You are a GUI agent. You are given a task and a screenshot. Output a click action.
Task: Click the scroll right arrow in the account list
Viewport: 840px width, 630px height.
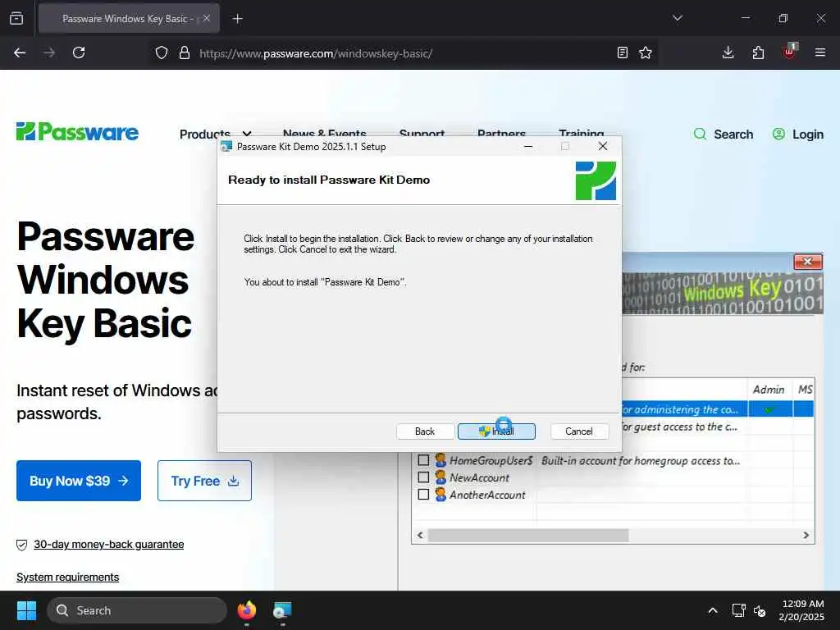(x=806, y=535)
